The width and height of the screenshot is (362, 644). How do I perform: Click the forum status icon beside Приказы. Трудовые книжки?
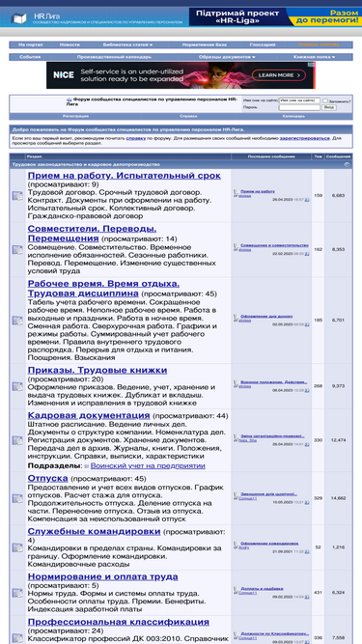tap(17, 386)
